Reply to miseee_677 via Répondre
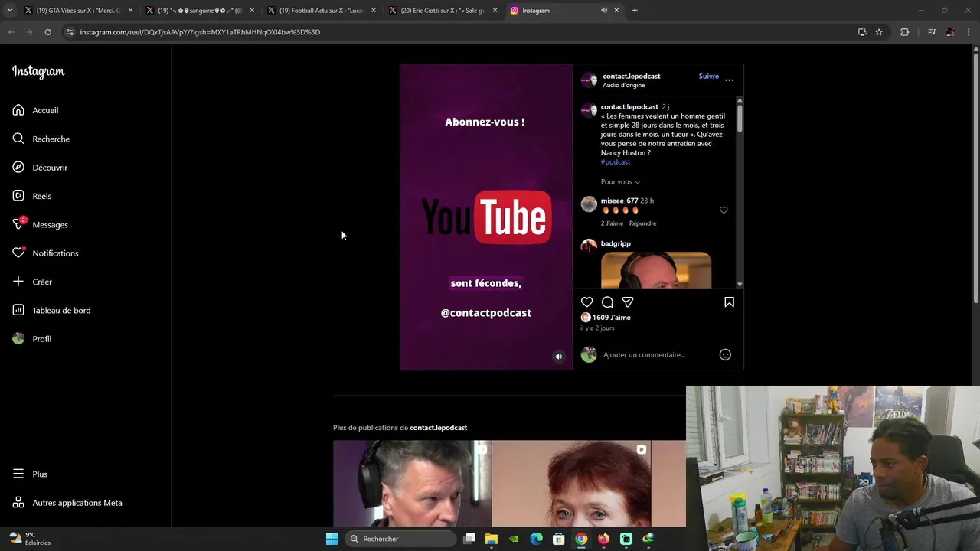 point(642,223)
